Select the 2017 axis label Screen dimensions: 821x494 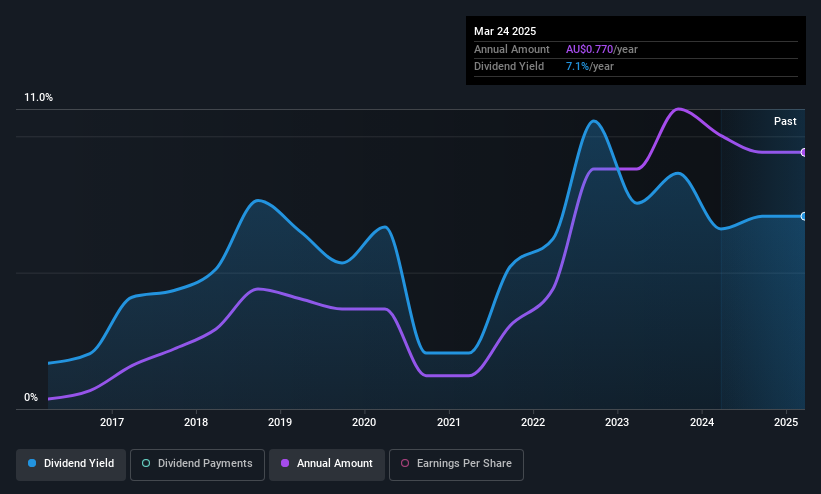pos(112,422)
